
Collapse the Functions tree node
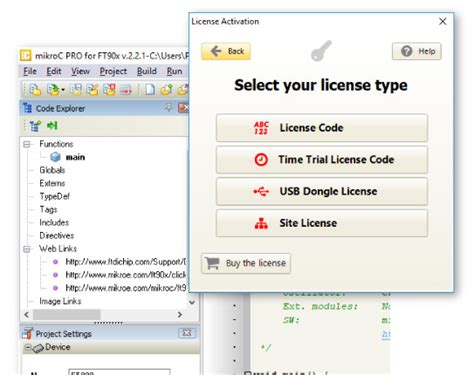coord(27,144)
